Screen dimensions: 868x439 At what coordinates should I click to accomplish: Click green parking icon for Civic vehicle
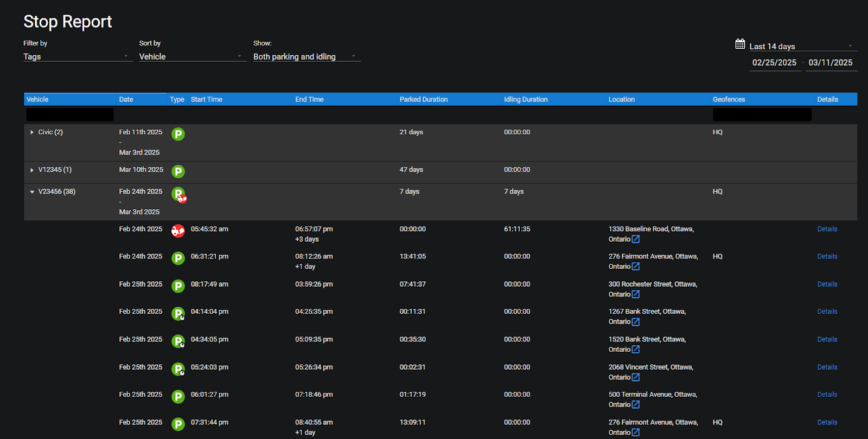[178, 134]
